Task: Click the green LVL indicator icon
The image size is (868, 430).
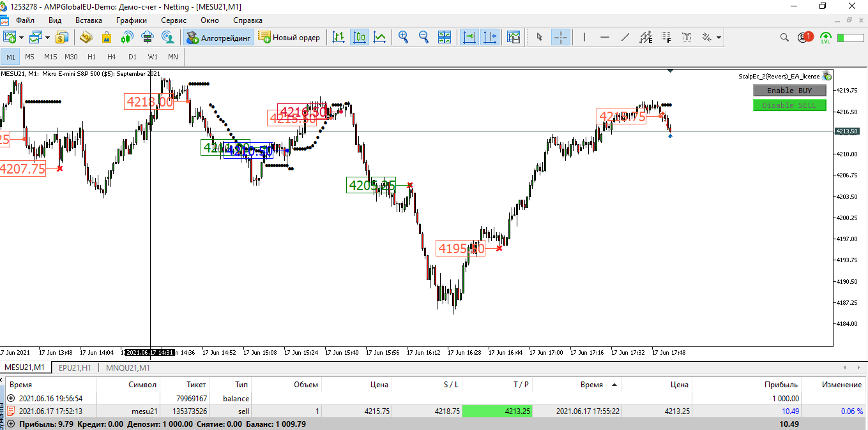Action: pos(826,38)
